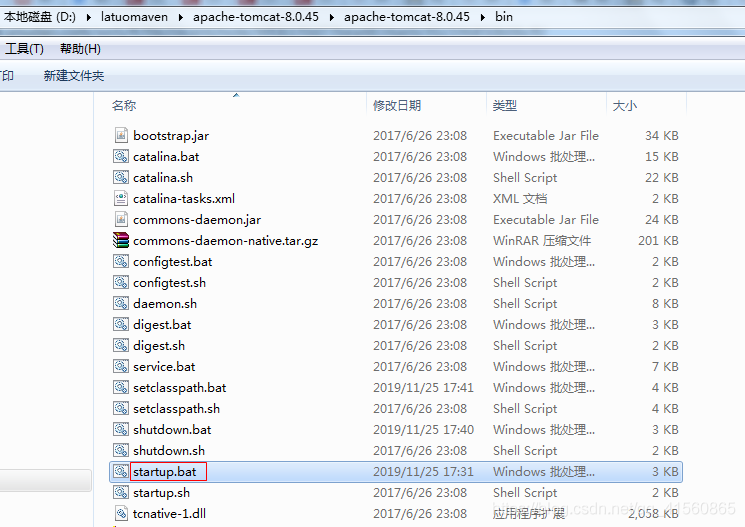This screenshot has height=527, width=745.
Task: Click the digest.sh file icon
Action: [x=121, y=345]
